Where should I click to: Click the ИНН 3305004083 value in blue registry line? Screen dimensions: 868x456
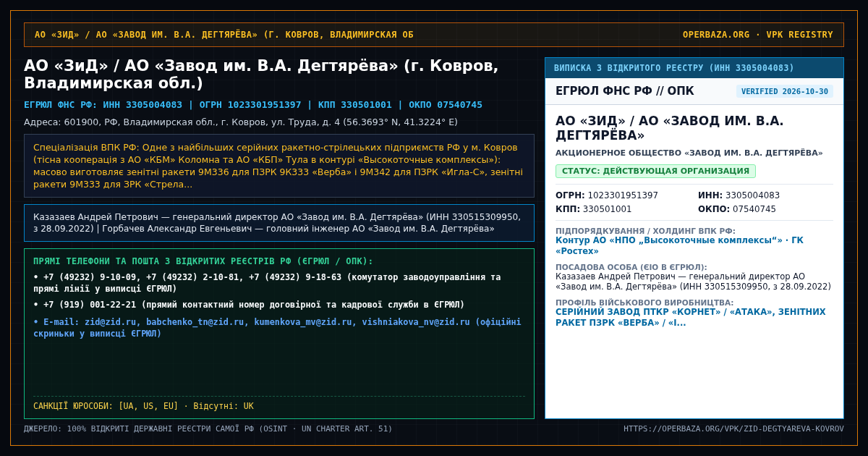coord(142,105)
